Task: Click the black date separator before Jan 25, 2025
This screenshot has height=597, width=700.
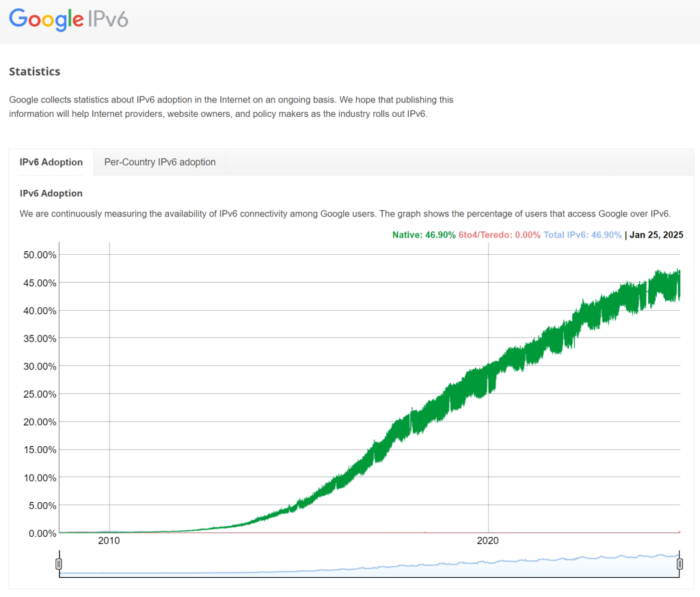Action: (626, 235)
